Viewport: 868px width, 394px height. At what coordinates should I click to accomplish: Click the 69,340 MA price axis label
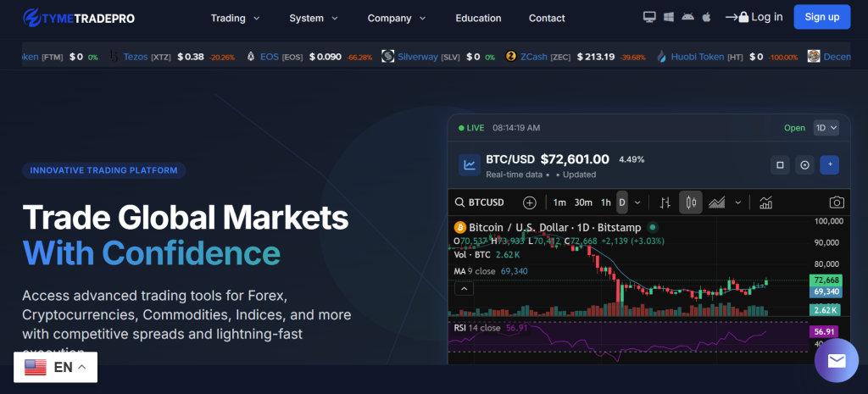point(825,291)
